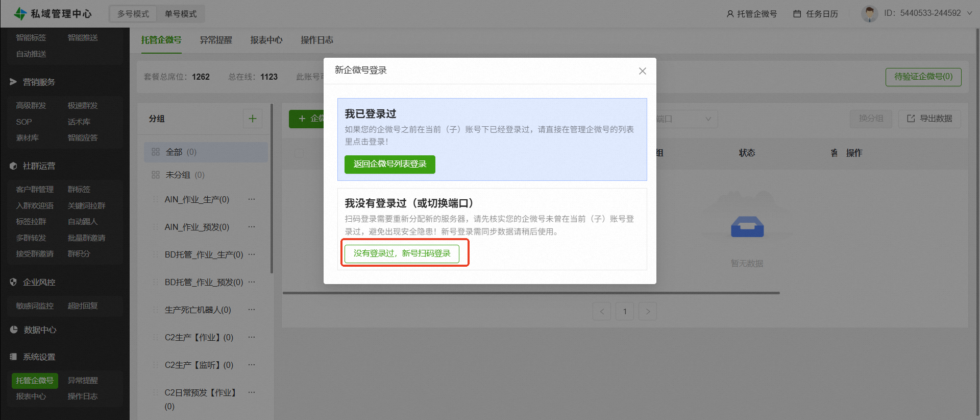Screen dimensions: 980x420
Task: Open SOP in sidebar
Action: coord(24,122)
